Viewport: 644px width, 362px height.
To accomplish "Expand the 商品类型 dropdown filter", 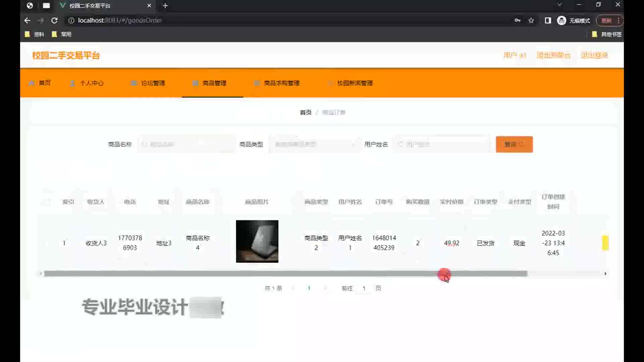I will point(314,144).
